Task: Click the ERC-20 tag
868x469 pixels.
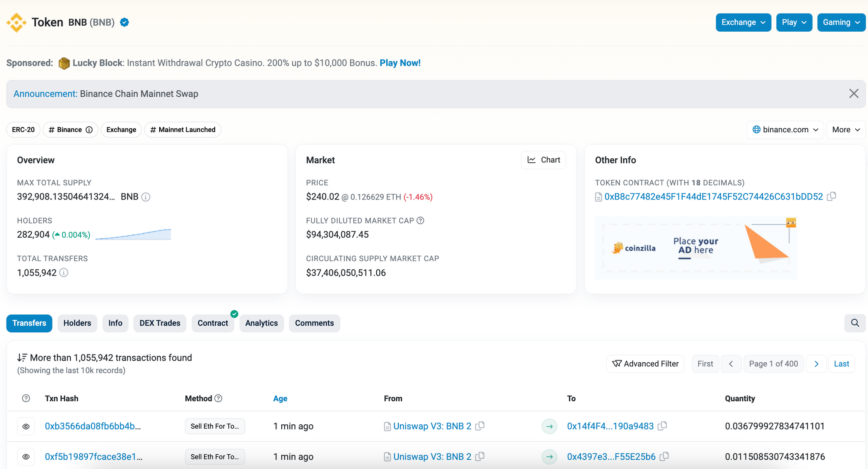Action: tap(23, 130)
